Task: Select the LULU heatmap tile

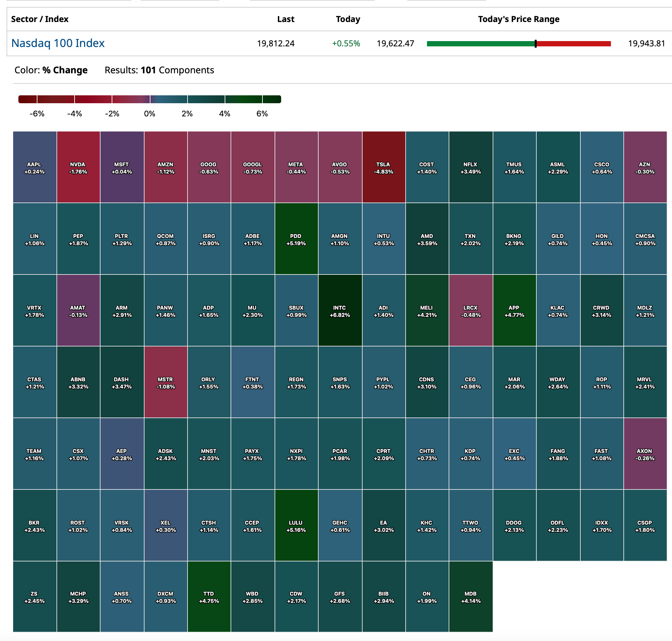Action: click(x=296, y=525)
